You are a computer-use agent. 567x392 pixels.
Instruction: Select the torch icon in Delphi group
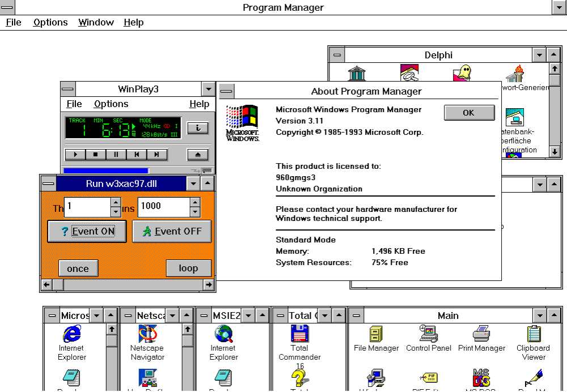coord(515,73)
